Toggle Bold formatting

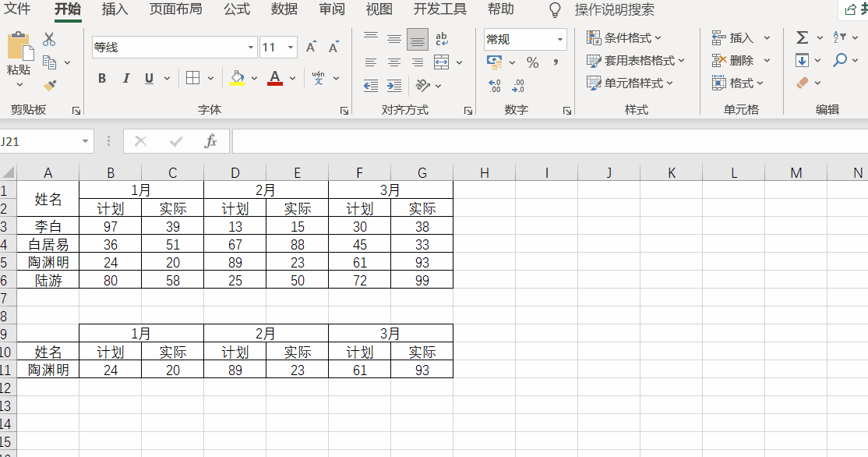[102, 78]
